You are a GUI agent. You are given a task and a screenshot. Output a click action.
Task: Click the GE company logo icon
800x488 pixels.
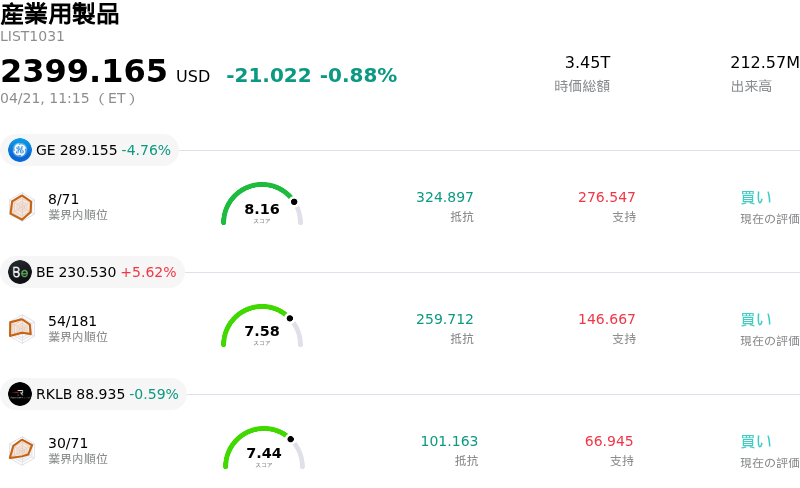(x=20, y=150)
